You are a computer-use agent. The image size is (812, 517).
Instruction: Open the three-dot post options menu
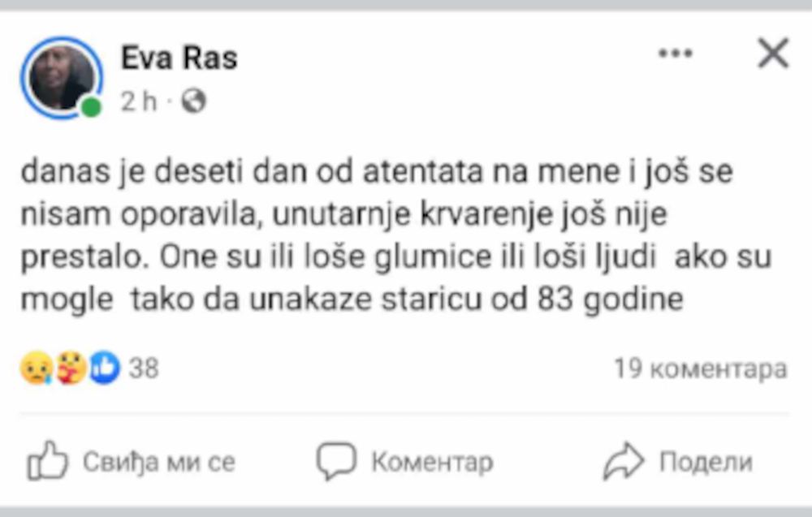coord(675,54)
